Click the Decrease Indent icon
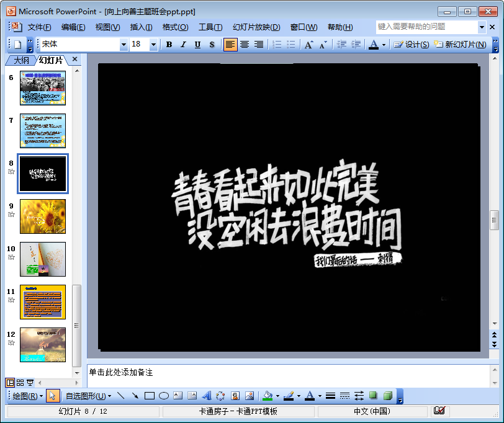Image resolution: width=504 pixels, height=423 pixels. point(341,45)
